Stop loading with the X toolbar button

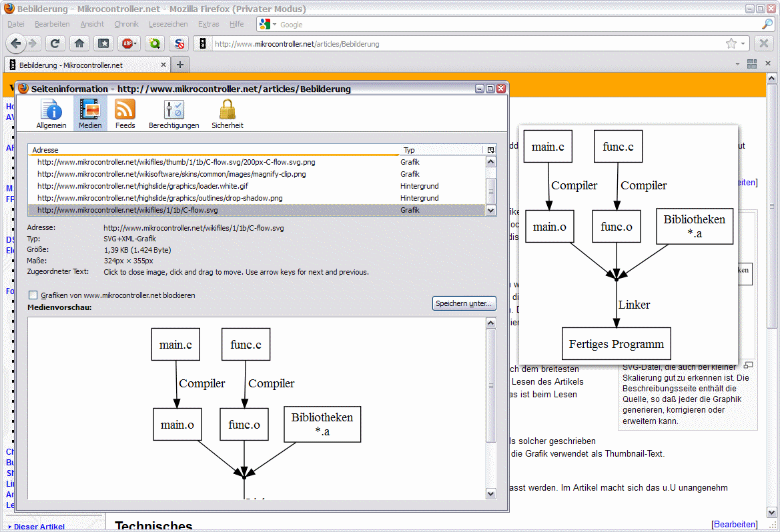(764, 44)
